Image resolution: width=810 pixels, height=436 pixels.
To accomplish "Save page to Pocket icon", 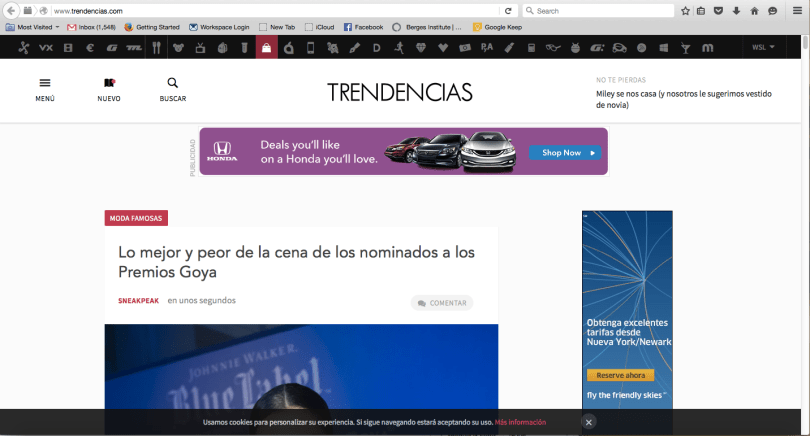I will click(718, 11).
